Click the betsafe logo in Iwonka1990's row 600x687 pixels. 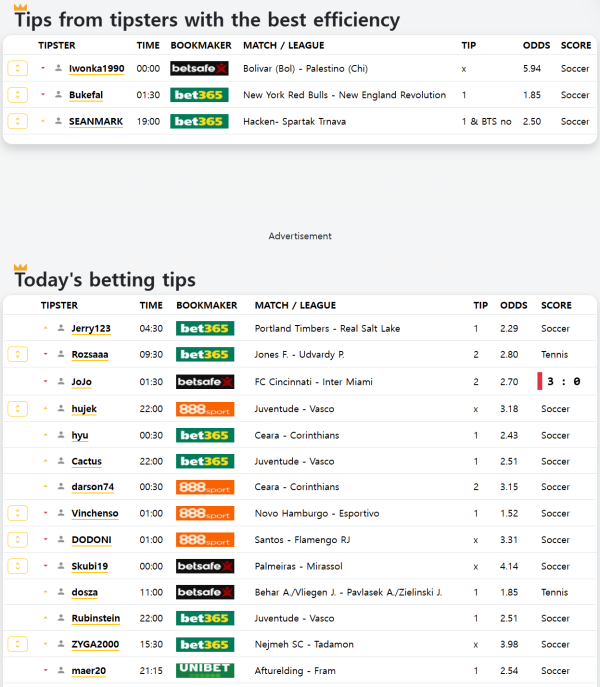pos(199,68)
